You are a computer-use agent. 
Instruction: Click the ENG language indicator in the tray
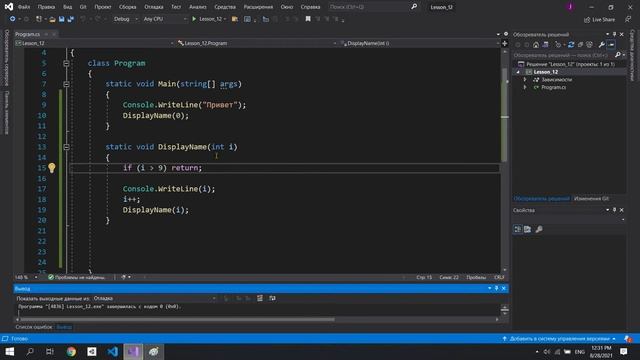coord(580,351)
